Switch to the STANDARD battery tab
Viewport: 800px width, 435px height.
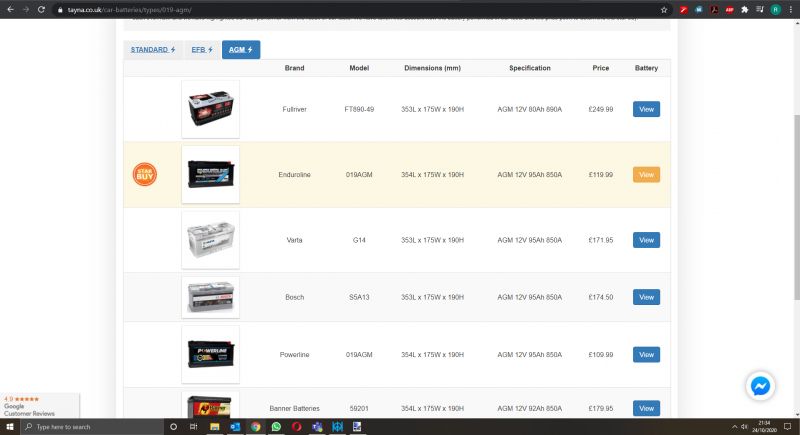(x=153, y=49)
